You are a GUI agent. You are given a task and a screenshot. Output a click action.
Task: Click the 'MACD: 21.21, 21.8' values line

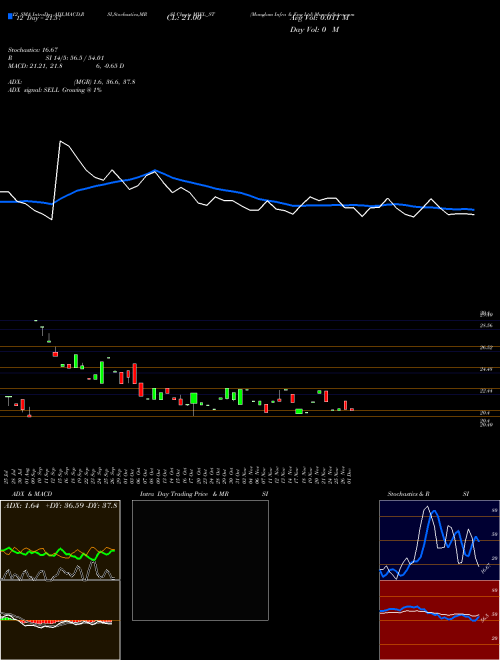(35, 66)
